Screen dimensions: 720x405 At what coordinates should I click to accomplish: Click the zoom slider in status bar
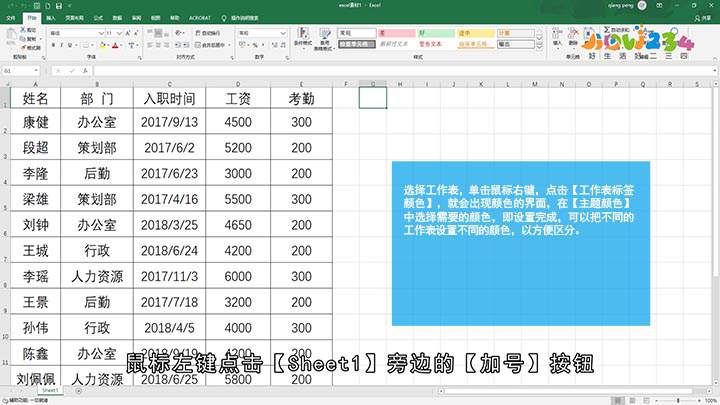tap(678, 401)
